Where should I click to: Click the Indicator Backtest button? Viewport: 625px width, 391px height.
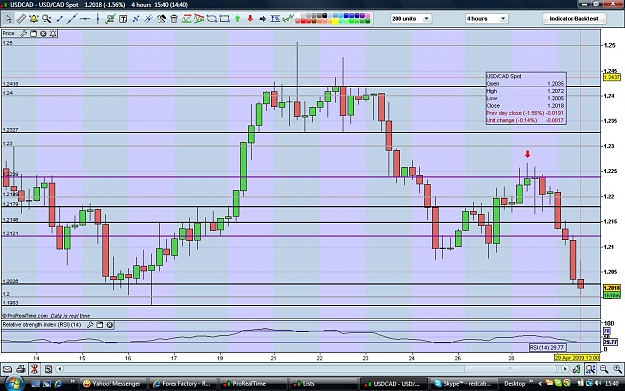574,19
